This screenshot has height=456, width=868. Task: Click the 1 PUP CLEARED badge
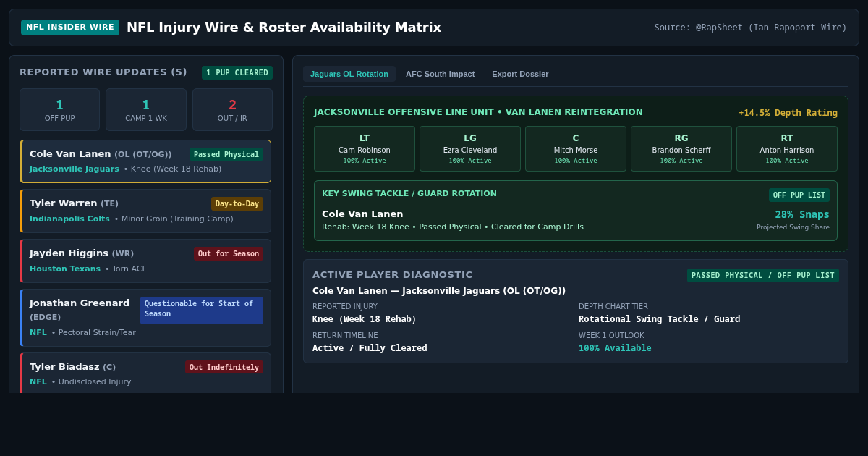(x=237, y=72)
